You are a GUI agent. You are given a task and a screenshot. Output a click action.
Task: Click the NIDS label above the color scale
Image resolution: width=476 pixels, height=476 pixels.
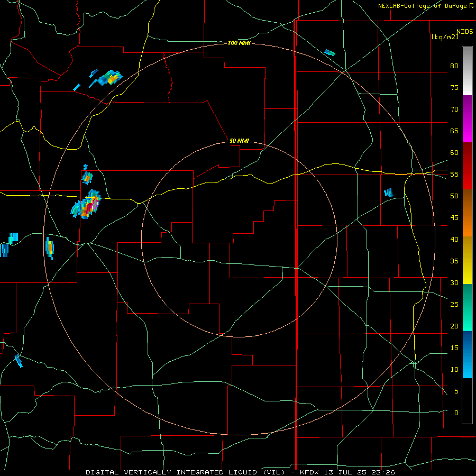coord(464,32)
